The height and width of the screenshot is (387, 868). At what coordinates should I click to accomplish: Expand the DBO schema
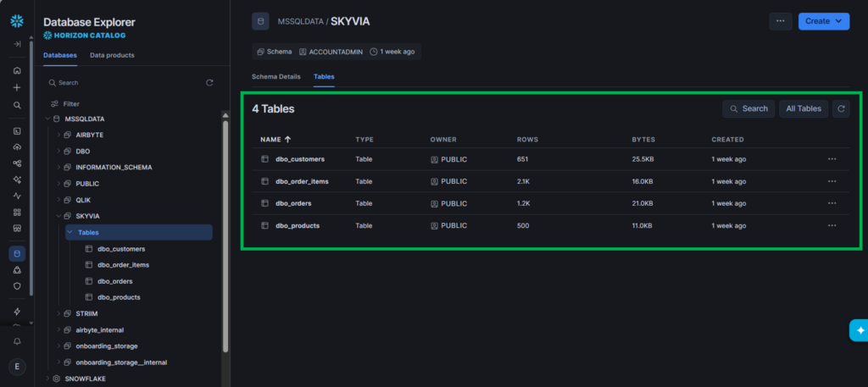(58, 151)
